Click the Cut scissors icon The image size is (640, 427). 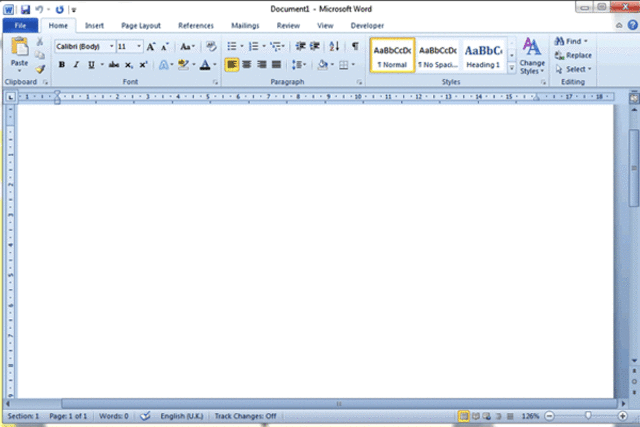coord(40,42)
